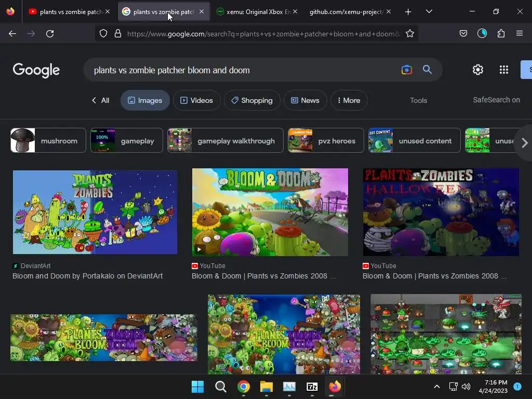Screen dimensions: 532x399
Task: Select the gameplay suggestion chip
Action: tap(127, 140)
